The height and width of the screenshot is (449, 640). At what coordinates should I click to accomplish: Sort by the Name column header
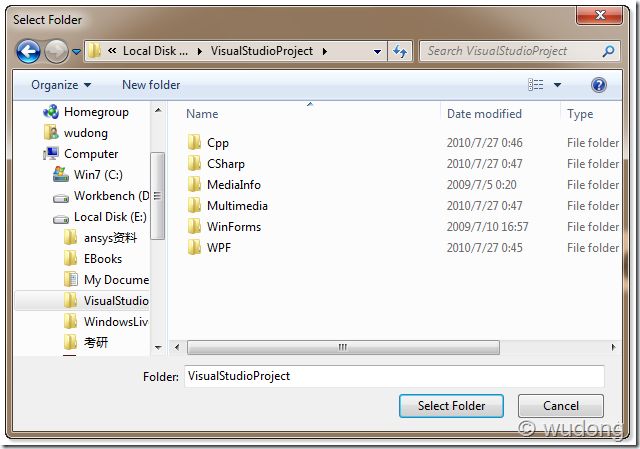pos(202,114)
